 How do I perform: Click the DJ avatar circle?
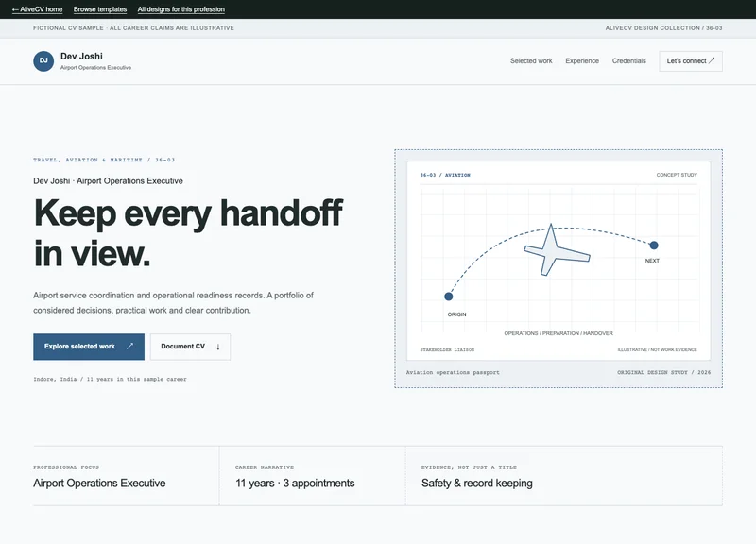pos(43,61)
